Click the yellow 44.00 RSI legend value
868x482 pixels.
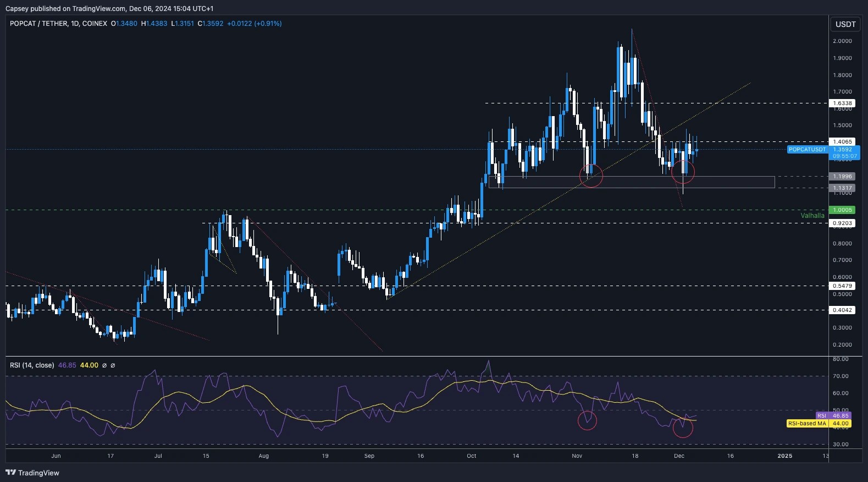[89, 365]
